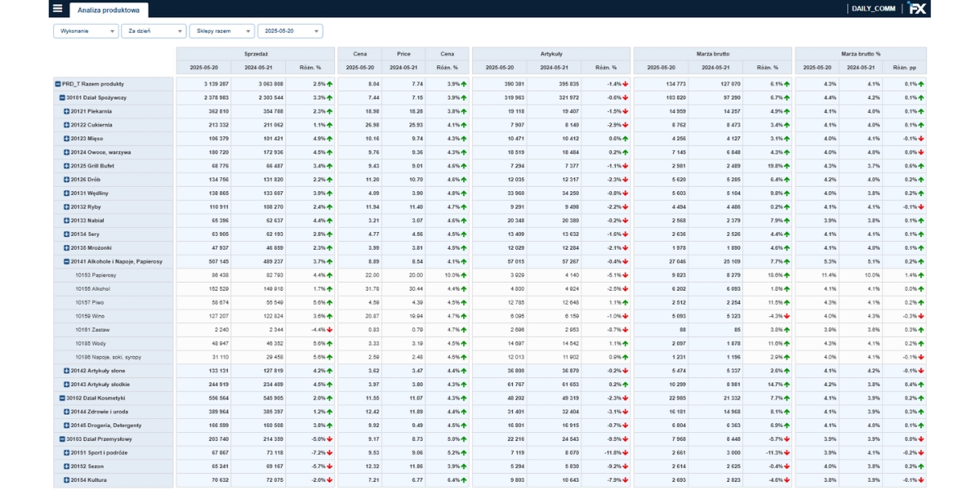Screen dimensions: 980x490
Task: Select the 390 381 articles total cell
Action: (x=500, y=84)
